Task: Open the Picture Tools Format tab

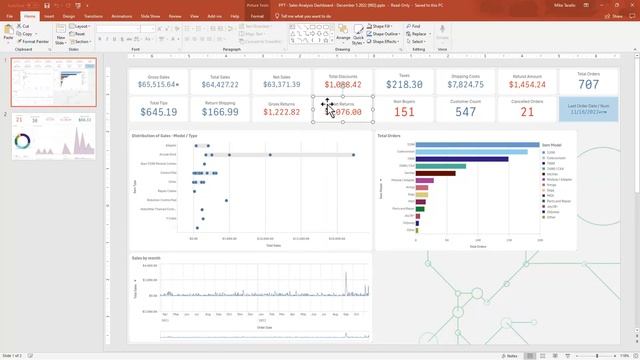Action: click(x=257, y=16)
